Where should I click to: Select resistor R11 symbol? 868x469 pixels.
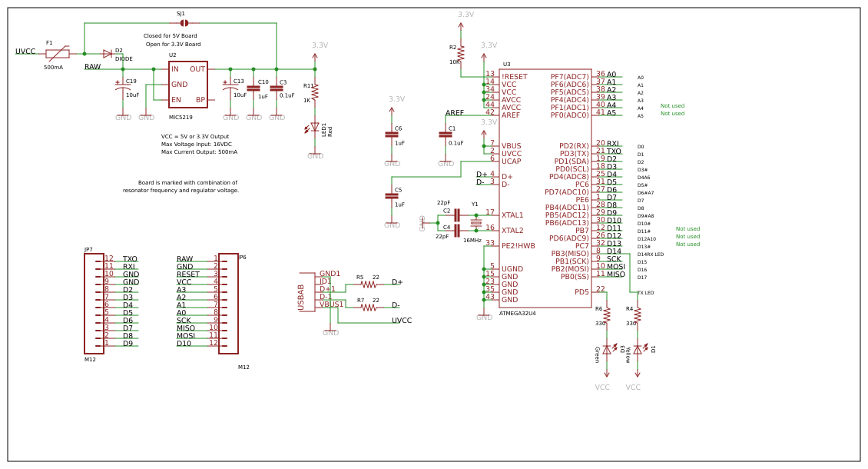[315, 92]
